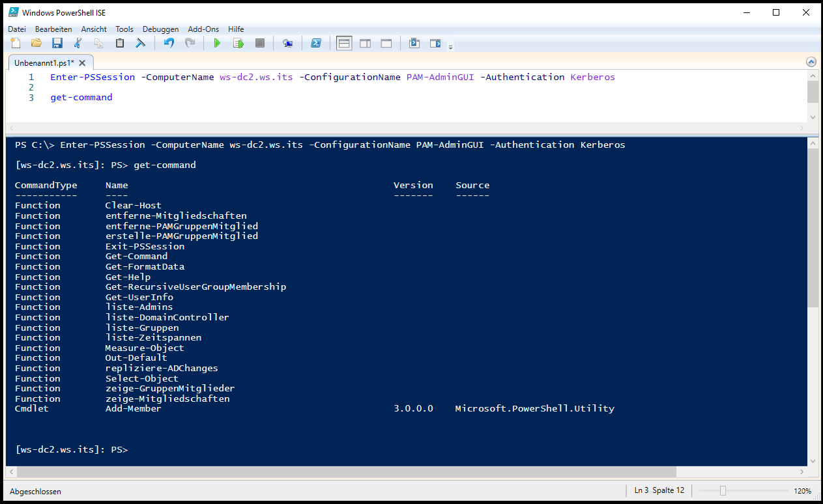Cut selection with scissors icon
The image size is (823, 504).
[x=78, y=44]
